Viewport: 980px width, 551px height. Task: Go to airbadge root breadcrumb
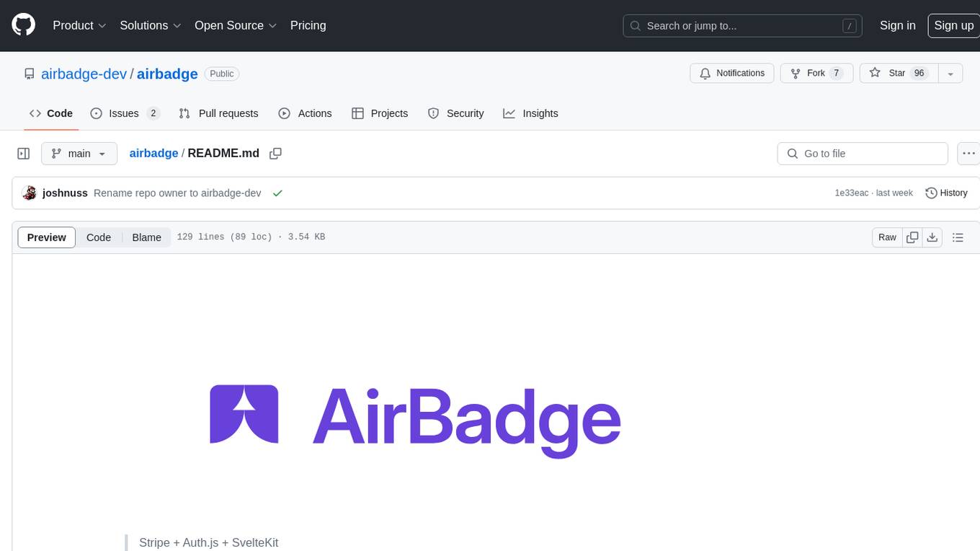pos(153,153)
